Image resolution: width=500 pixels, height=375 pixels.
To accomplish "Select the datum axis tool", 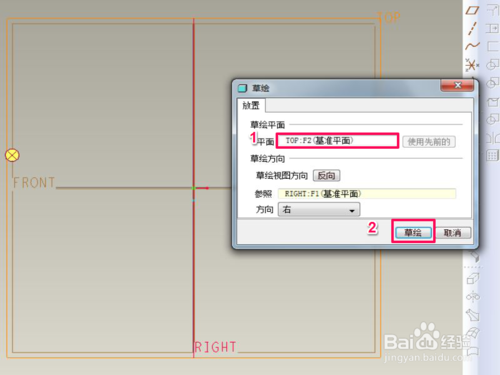I will coord(472,28).
